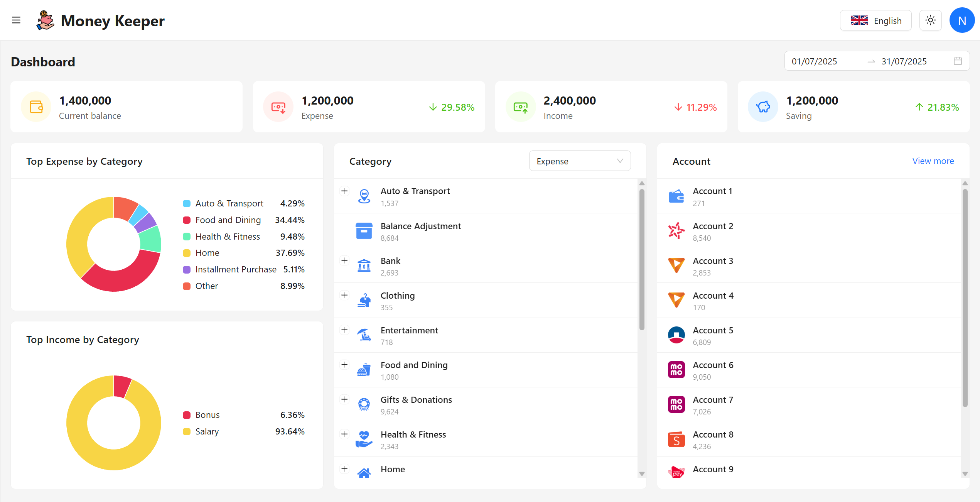Image resolution: width=980 pixels, height=502 pixels.
Task: Click the calendar icon in date range picker
Action: (958, 61)
